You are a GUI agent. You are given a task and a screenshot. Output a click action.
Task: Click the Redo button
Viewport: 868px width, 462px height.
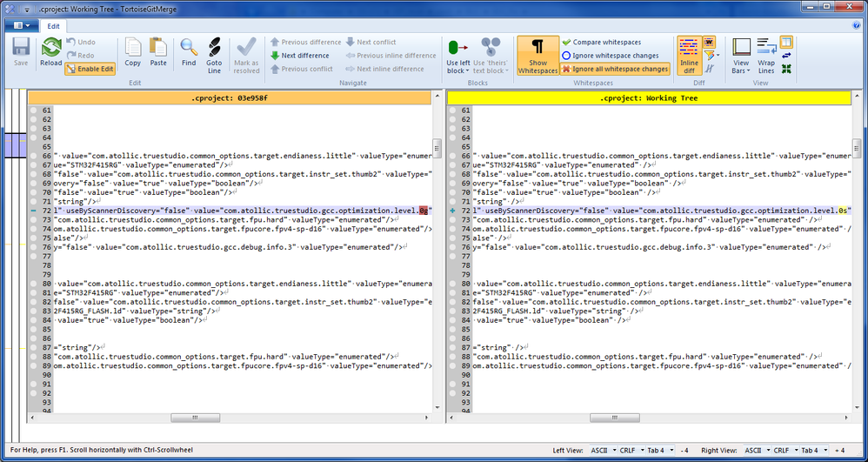81,56
